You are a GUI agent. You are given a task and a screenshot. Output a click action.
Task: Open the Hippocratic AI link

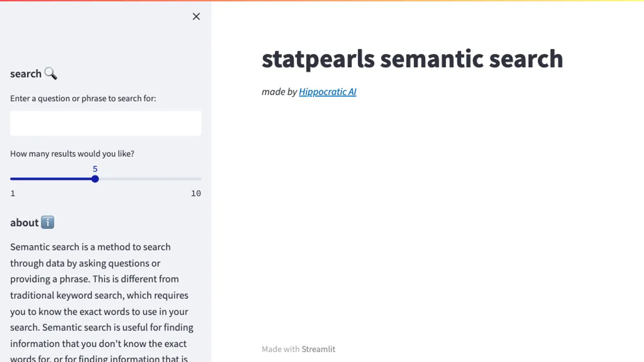[x=328, y=92]
